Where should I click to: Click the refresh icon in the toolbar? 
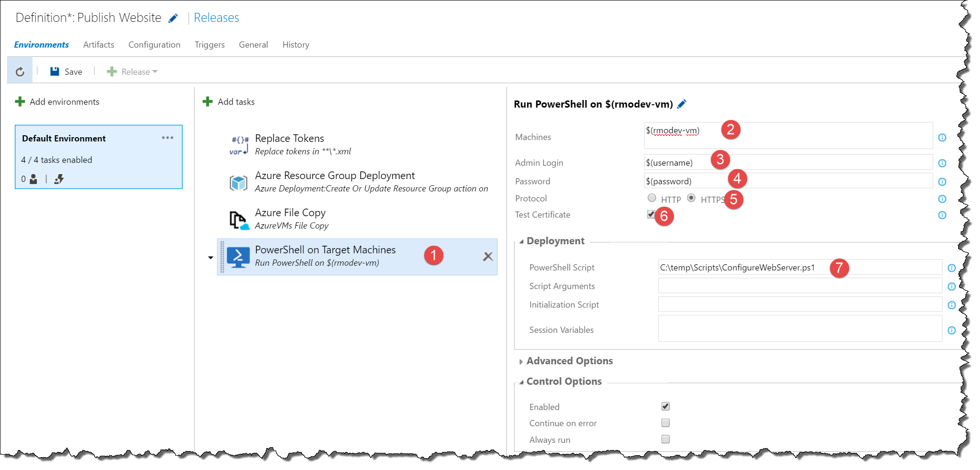[20, 71]
